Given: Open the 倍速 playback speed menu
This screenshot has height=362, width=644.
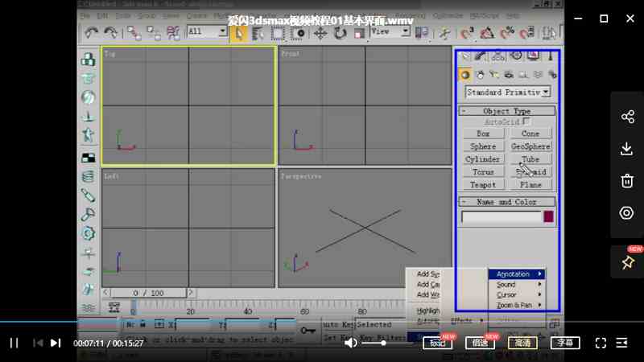Looking at the screenshot, I should 480,343.
